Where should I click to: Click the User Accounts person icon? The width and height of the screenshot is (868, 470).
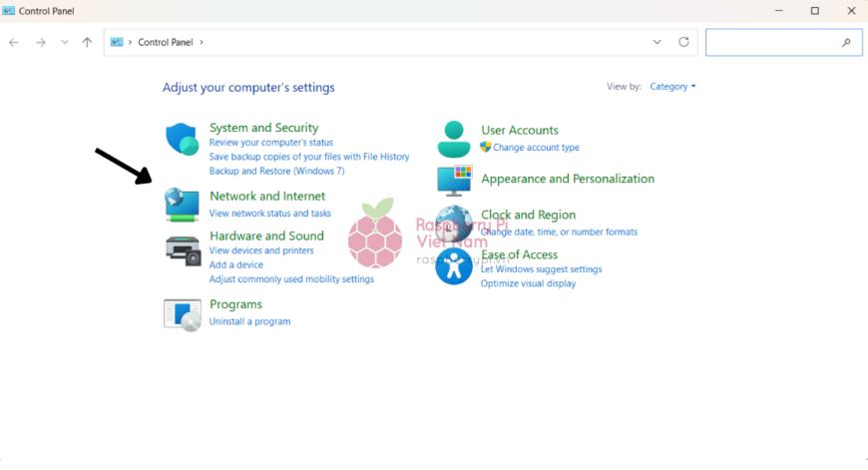[x=454, y=140]
